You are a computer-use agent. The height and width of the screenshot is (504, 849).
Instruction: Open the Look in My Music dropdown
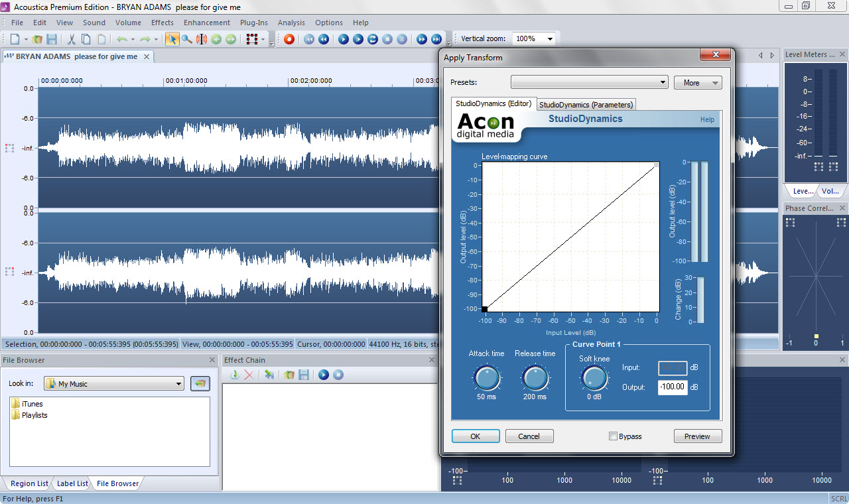pyautogui.click(x=114, y=383)
